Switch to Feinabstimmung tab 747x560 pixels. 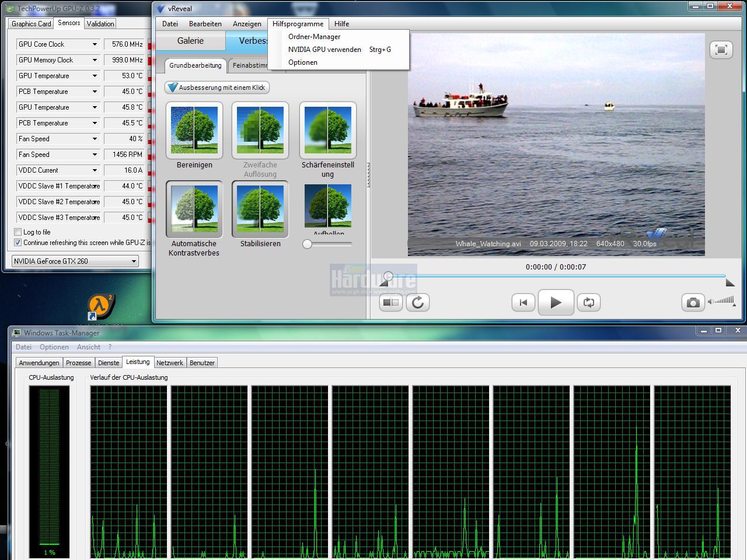(250, 65)
